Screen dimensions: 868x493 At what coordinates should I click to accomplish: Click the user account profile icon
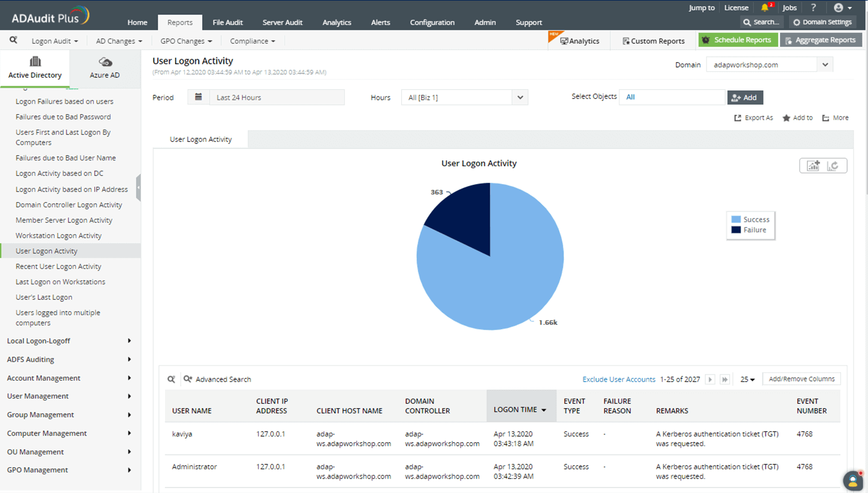[x=839, y=8]
